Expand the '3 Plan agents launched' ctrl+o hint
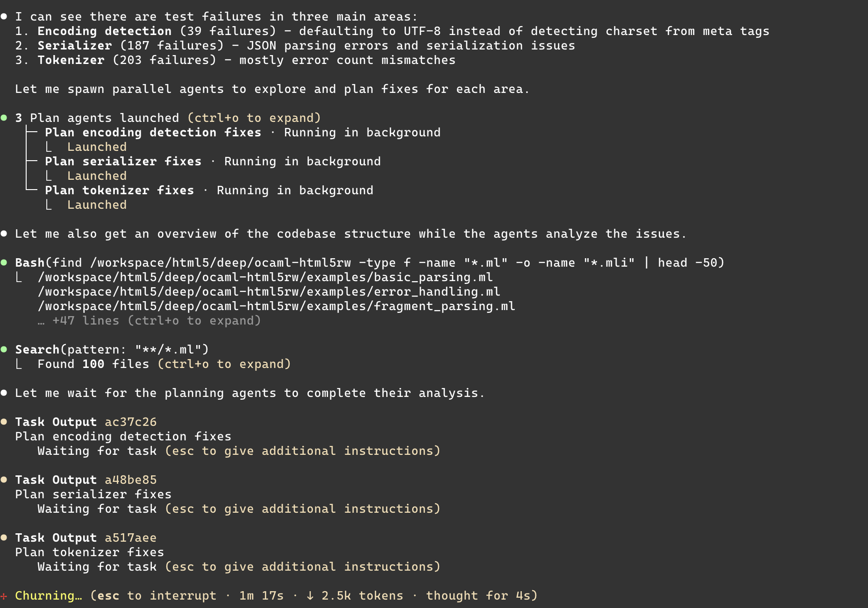The height and width of the screenshot is (608, 868). [x=254, y=118]
